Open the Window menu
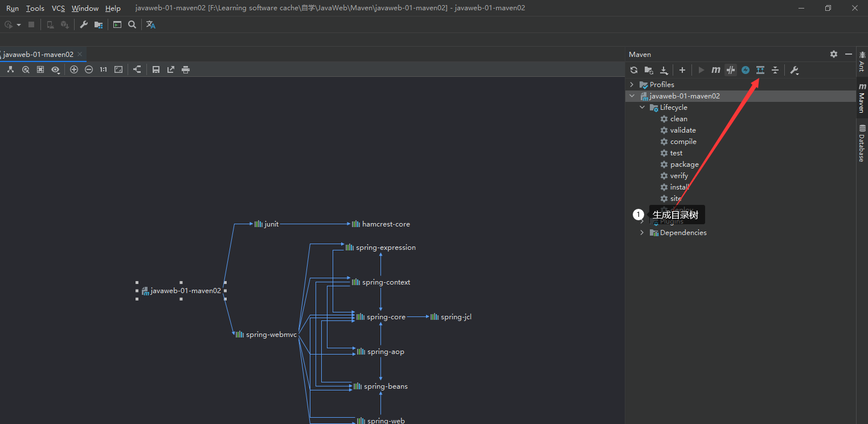 [x=85, y=8]
